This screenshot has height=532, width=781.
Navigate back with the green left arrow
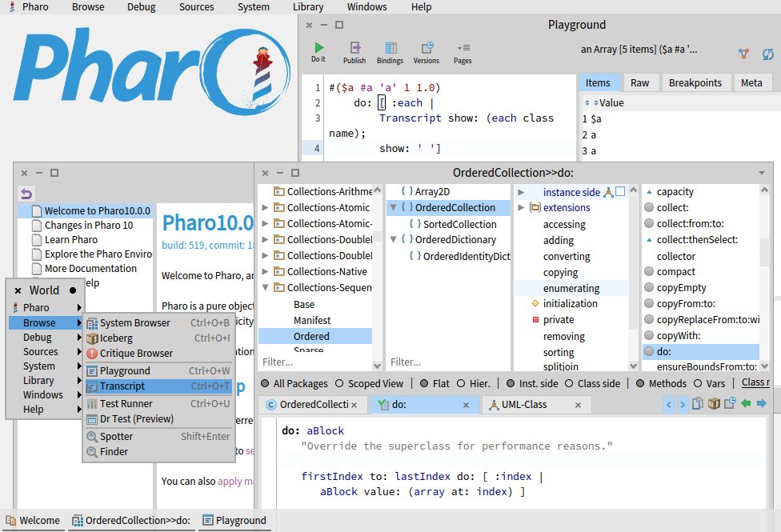[x=746, y=403]
